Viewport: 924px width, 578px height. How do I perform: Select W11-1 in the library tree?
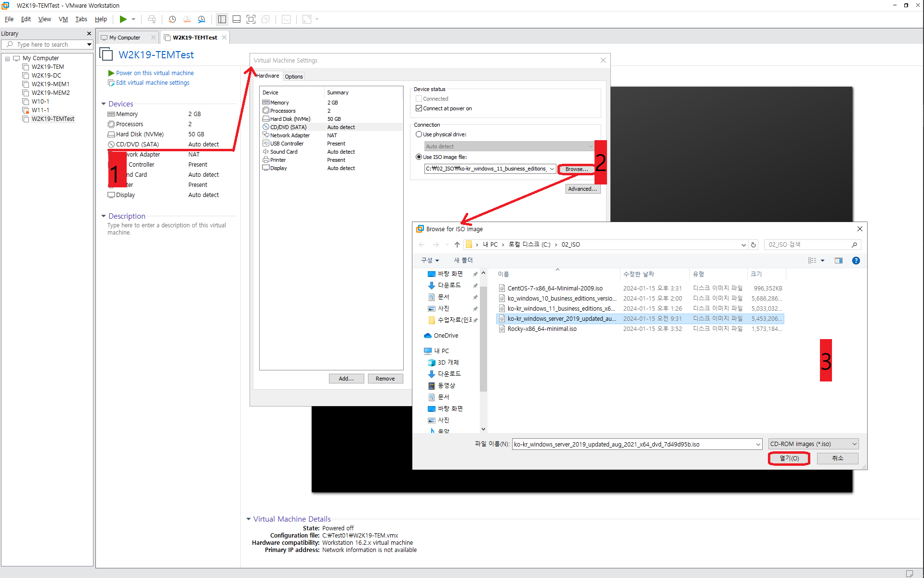point(40,110)
